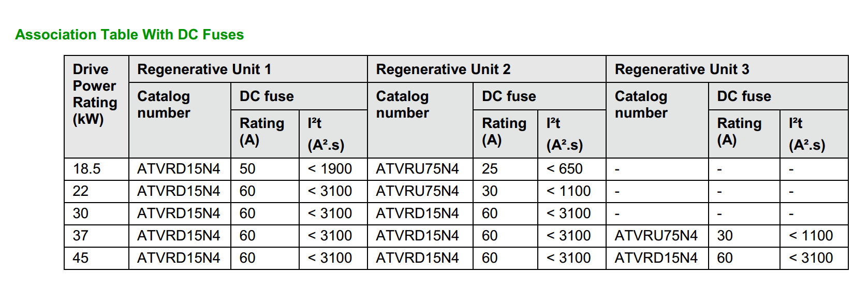868x285 pixels.
Task: Click the Association Table With DC Fuses heading
Action: tap(129, 35)
